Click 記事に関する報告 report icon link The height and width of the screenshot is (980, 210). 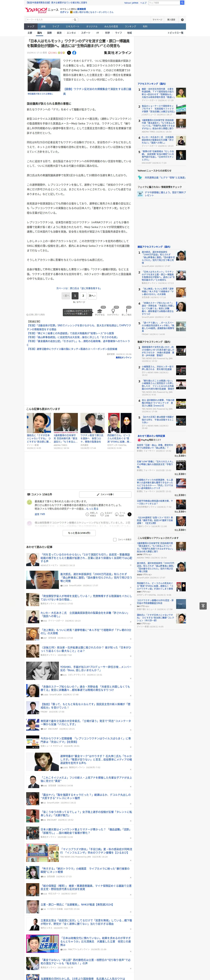(36, 315)
